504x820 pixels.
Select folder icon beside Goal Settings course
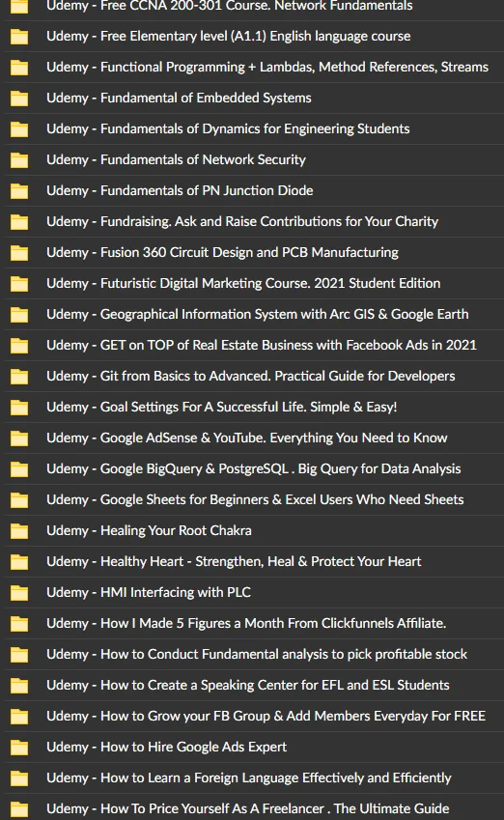coord(19,407)
